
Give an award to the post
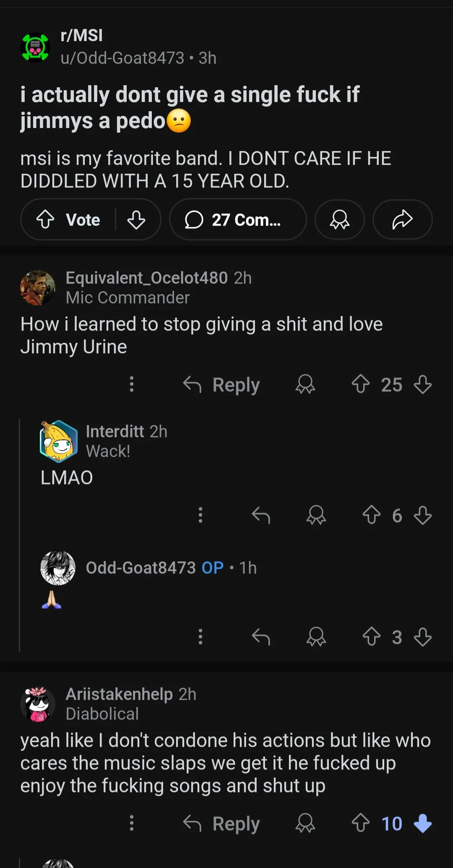pos(339,219)
